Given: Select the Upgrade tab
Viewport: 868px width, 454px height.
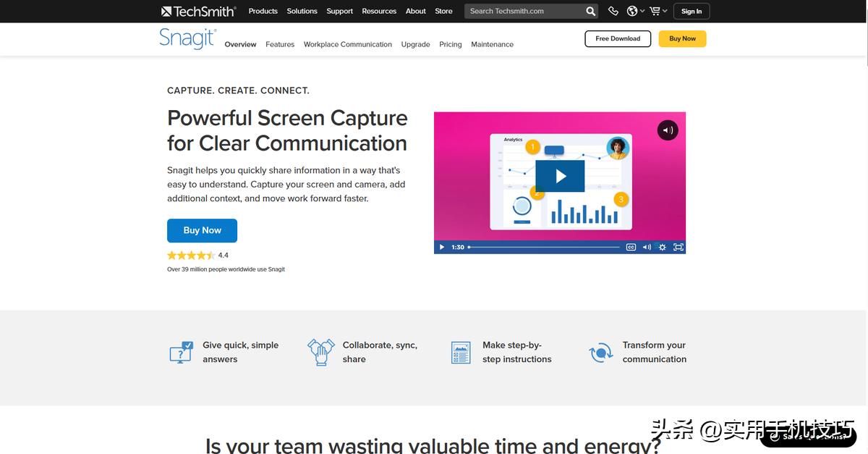Looking at the screenshot, I should [415, 44].
